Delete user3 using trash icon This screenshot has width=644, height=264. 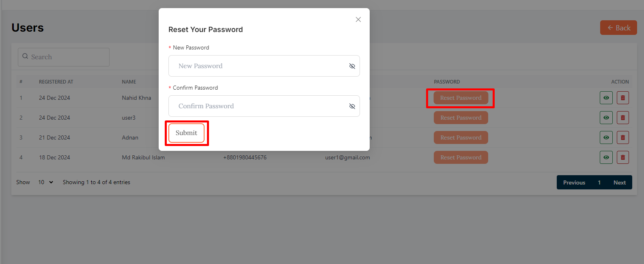622,118
